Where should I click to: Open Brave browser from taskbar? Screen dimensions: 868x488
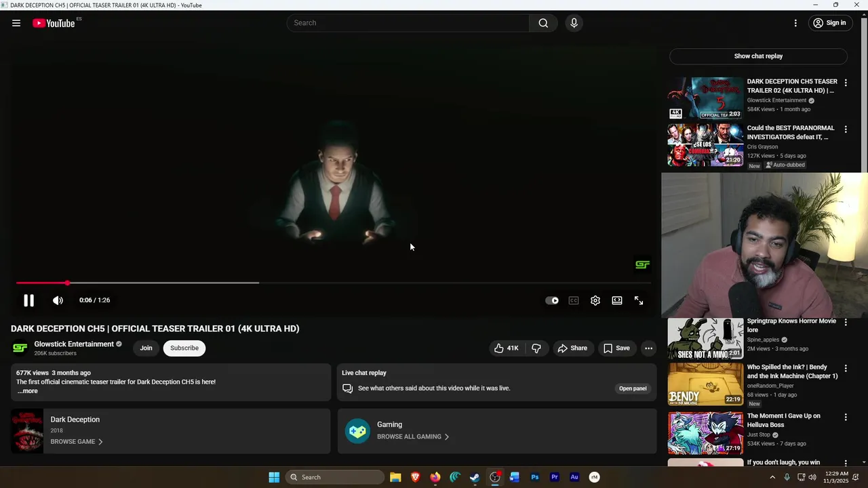(x=415, y=477)
